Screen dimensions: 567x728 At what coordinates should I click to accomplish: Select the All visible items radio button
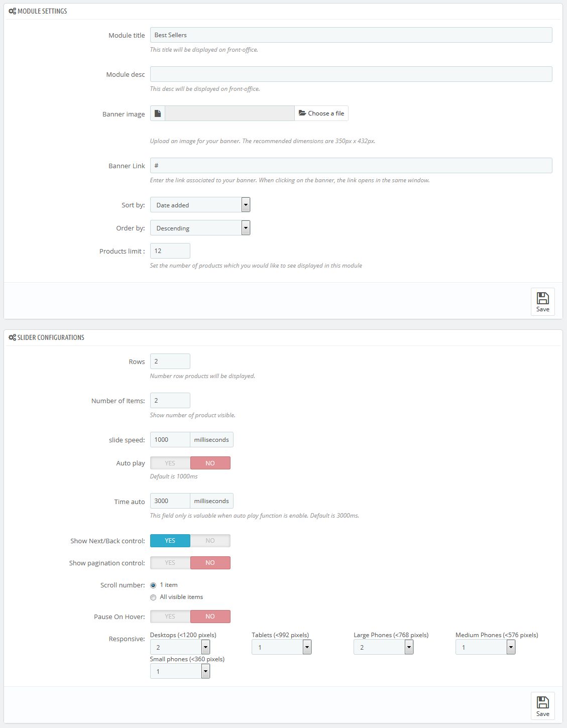tap(153, 596)
